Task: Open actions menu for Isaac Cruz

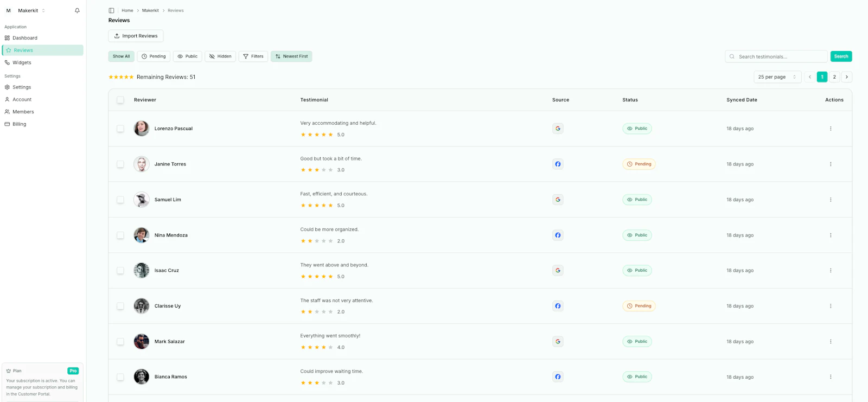Action: pos(831,270)
